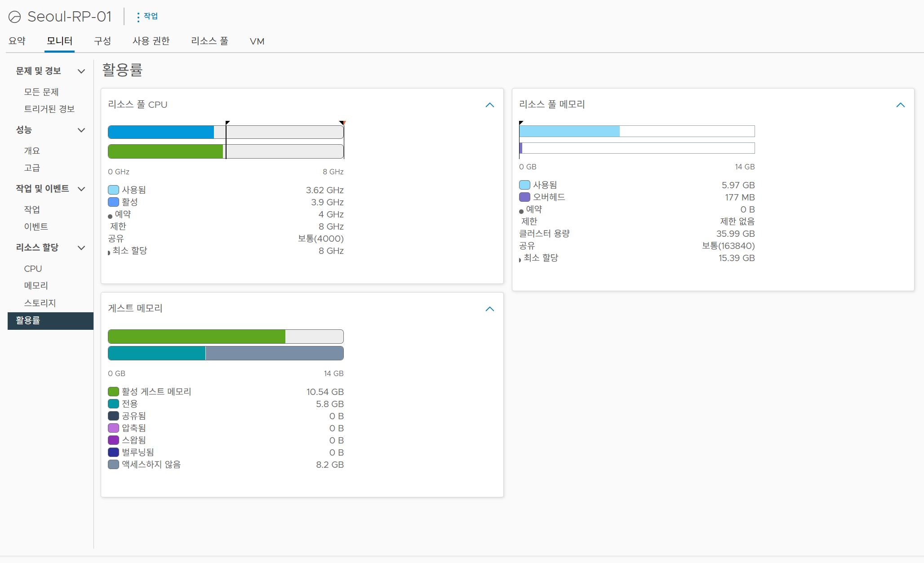Collapse the 리소스 풀 메모리 panel
Image resolution: width=924 pixels, height=563 pixels.
(x=900, y=105)
